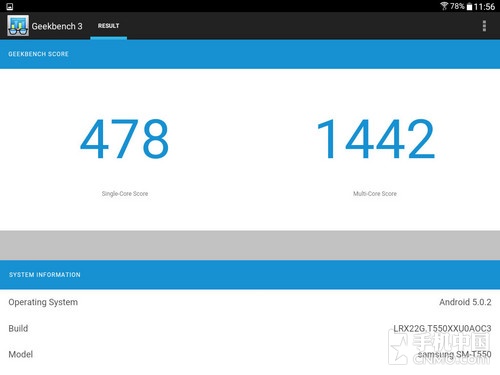Tap the Android 5.0.2 value
This screenshot has width=500, height=375.
pos(465,302)
